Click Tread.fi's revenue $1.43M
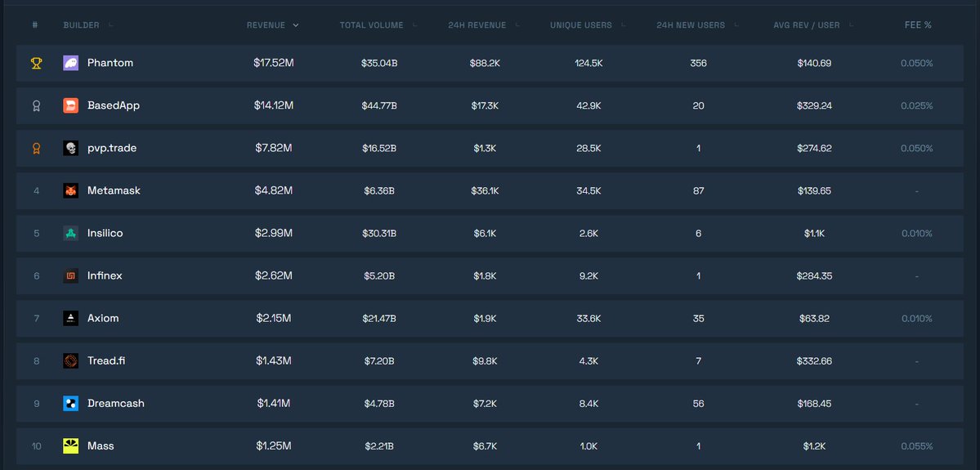The image size is (980, 470). click(x=273, y=360)
